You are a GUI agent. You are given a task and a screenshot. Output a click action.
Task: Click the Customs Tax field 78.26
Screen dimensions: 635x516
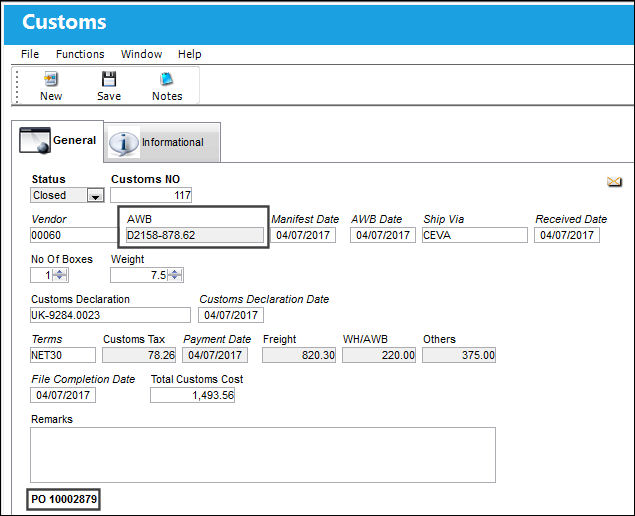pos(139,355)
